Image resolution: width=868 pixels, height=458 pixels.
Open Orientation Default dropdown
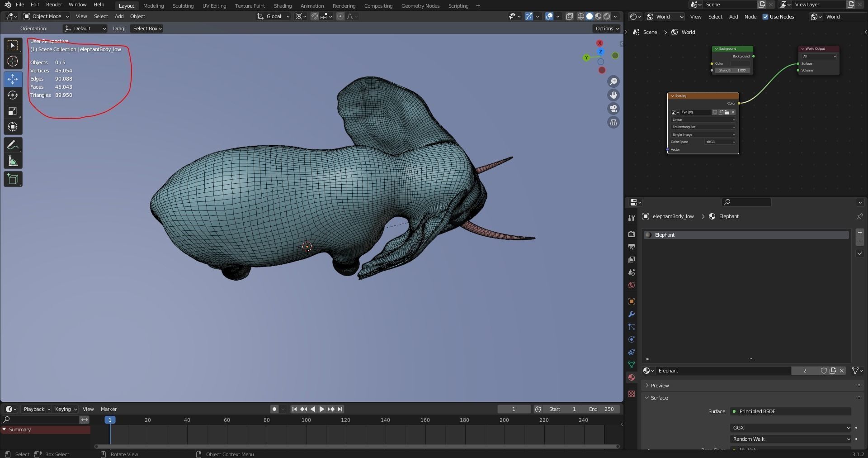(85, 29)
